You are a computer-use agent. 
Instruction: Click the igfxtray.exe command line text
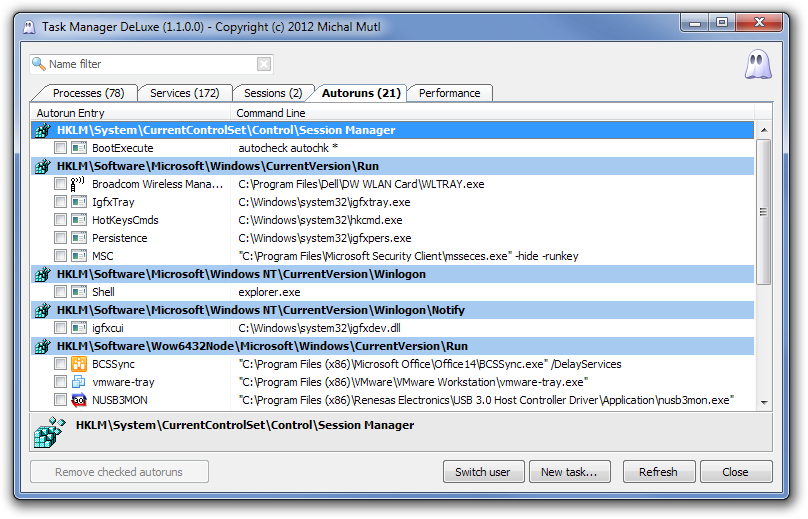324,202
